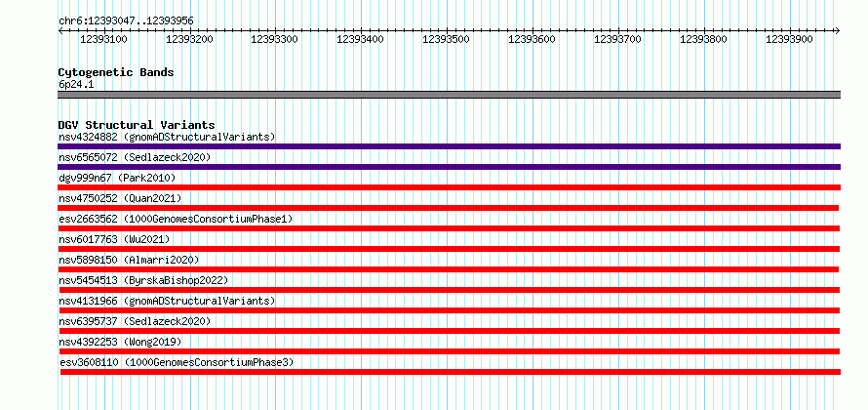Open the dgv999n67 Park2010 variant label

117,178
